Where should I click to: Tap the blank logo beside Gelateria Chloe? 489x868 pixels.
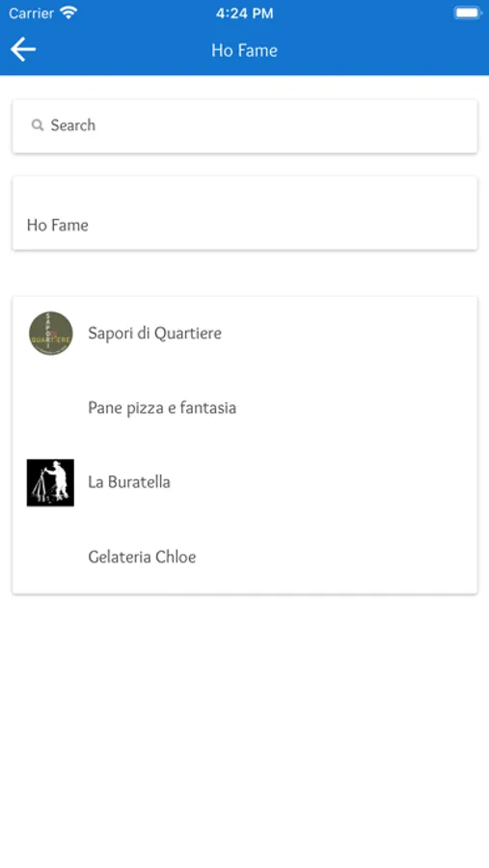pyautogui.click(x=50, y=556)
